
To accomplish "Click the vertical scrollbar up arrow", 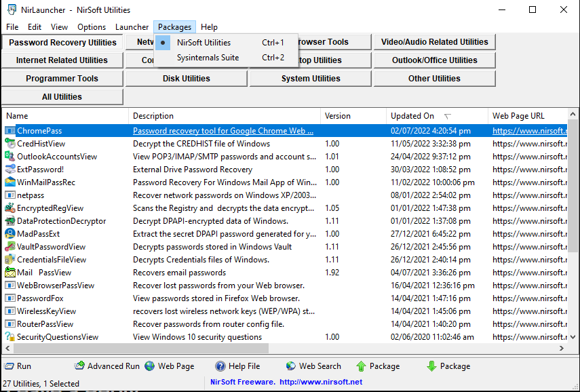I will pyautogui.click(x=573, y=114).
